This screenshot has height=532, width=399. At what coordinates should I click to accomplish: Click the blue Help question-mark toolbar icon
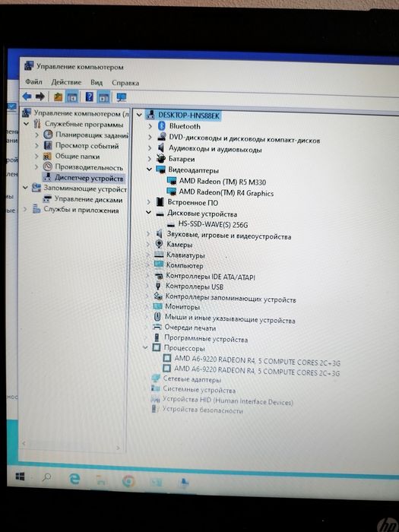(x=89, y=97)
